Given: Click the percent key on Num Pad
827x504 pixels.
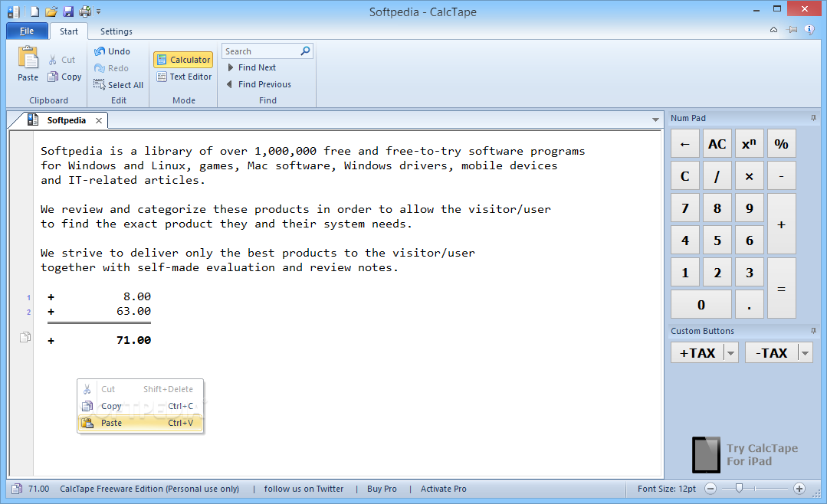Looking at the screenshot, I should click(782, 143).
